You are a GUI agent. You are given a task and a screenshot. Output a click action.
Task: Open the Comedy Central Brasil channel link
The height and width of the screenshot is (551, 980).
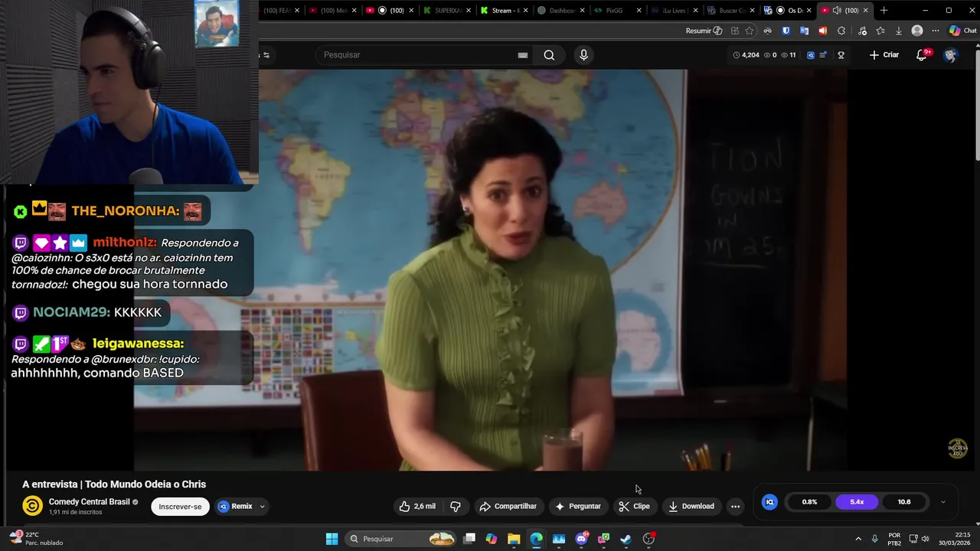tap(89, 502)
